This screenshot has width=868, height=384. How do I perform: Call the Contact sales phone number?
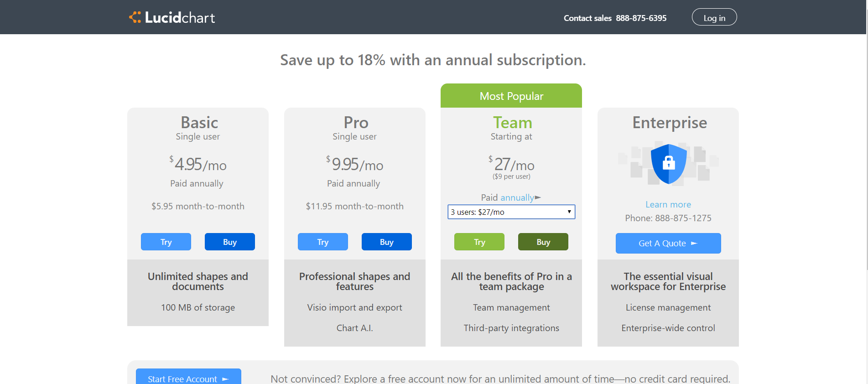pyautogui.click(x=641, y=18)
